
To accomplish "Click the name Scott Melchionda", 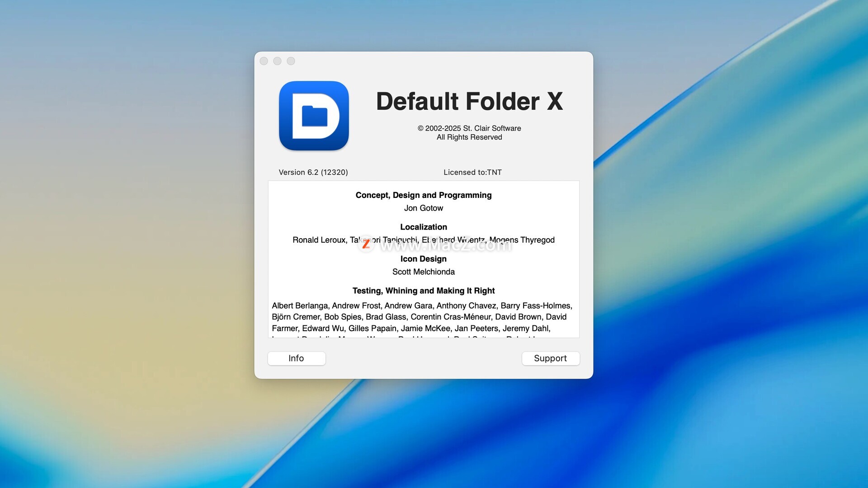I will click(x=424, y=272).
